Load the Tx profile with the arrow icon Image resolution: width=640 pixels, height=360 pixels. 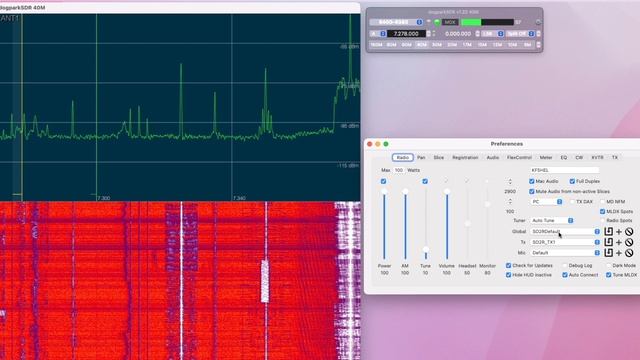point(608,242)
